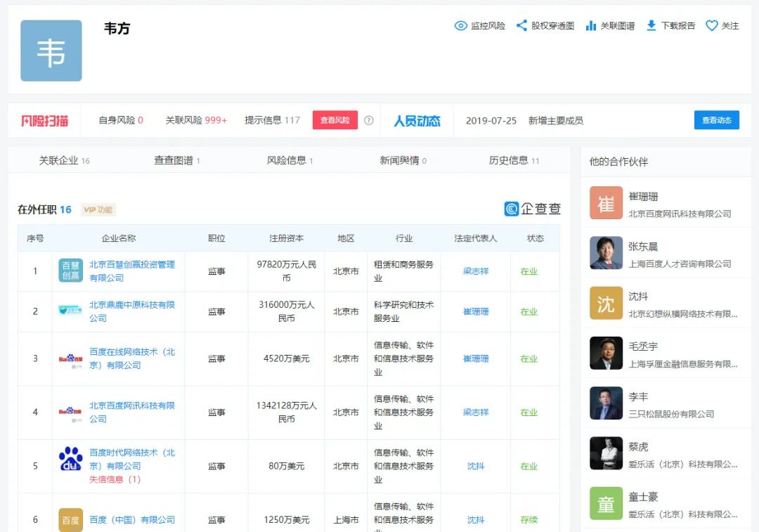This screenshot has height=532, width=759.
Task: Click the 韦 profile avatar
Action: (51, 51)
